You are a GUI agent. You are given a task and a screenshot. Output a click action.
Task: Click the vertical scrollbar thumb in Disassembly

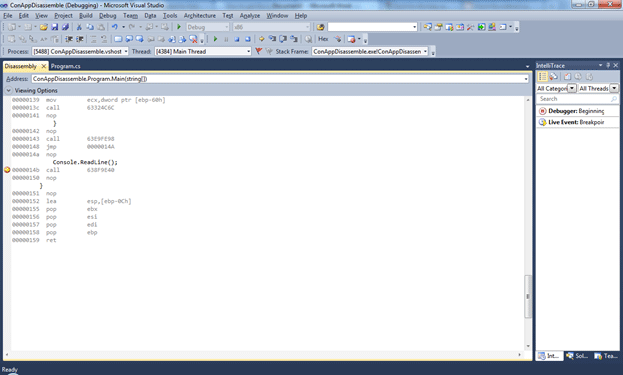[528, 296]
